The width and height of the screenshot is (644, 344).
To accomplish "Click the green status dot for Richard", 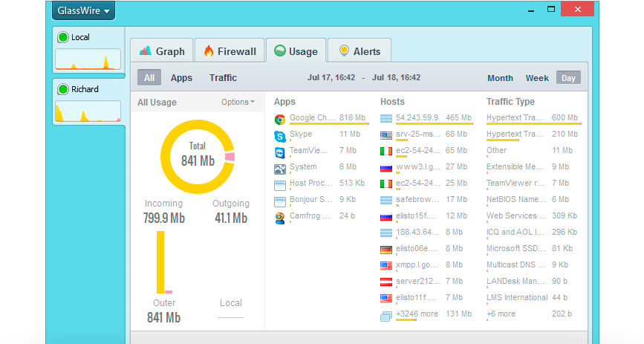I will coord(63,89).
